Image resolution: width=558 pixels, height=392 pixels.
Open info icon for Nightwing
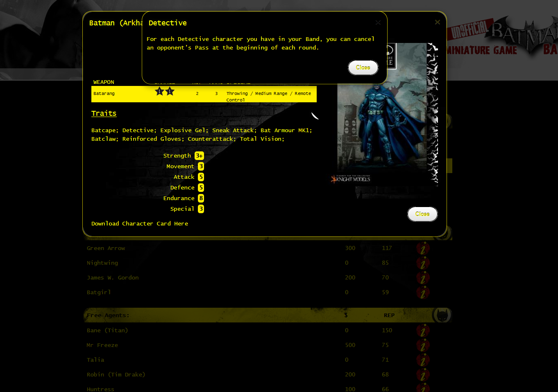click(423, 263)
